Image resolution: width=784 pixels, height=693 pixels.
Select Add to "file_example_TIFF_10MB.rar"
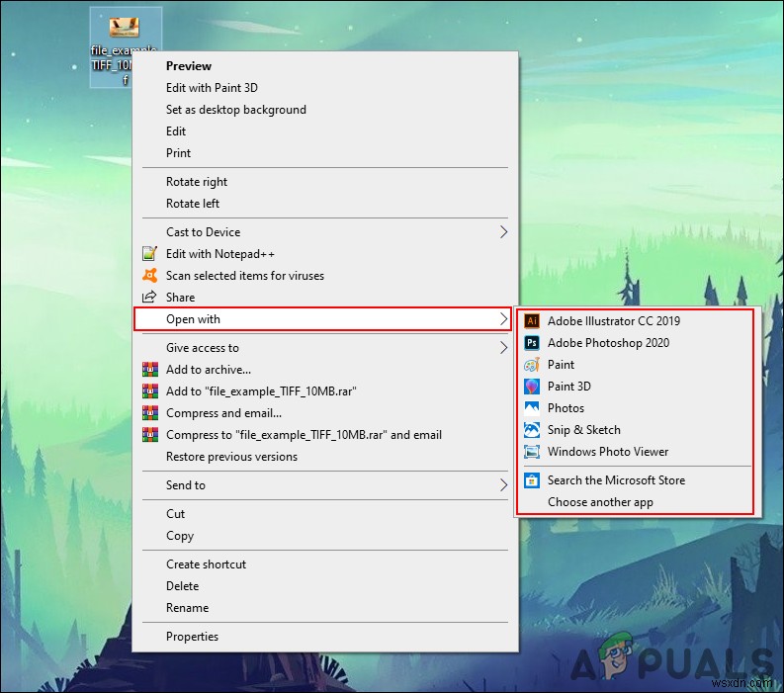tap(325, 391)
